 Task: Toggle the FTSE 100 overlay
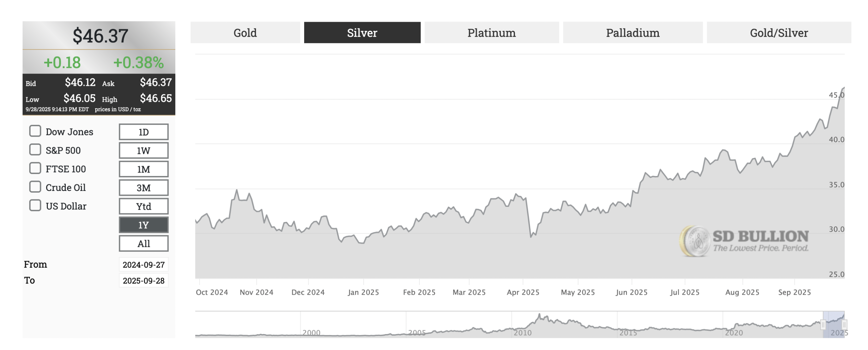(35, 169)
